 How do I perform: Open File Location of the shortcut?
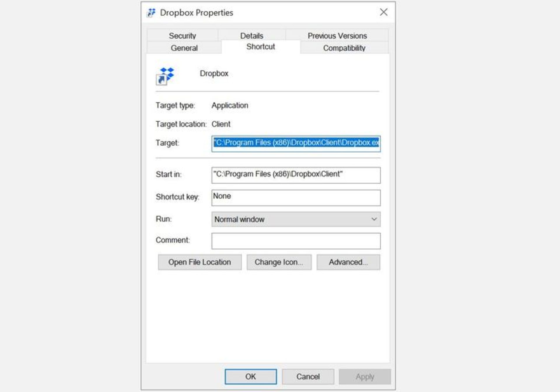click(200, 262)
